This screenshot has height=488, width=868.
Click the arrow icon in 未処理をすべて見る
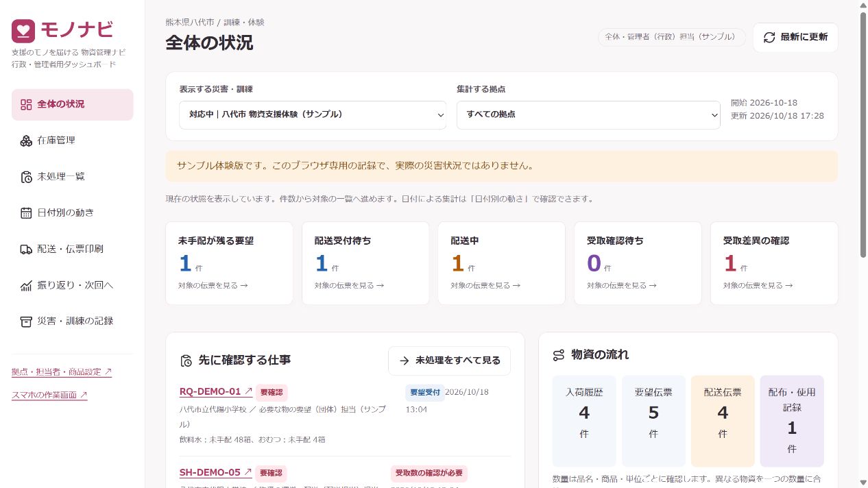click(x=405, y=361)
